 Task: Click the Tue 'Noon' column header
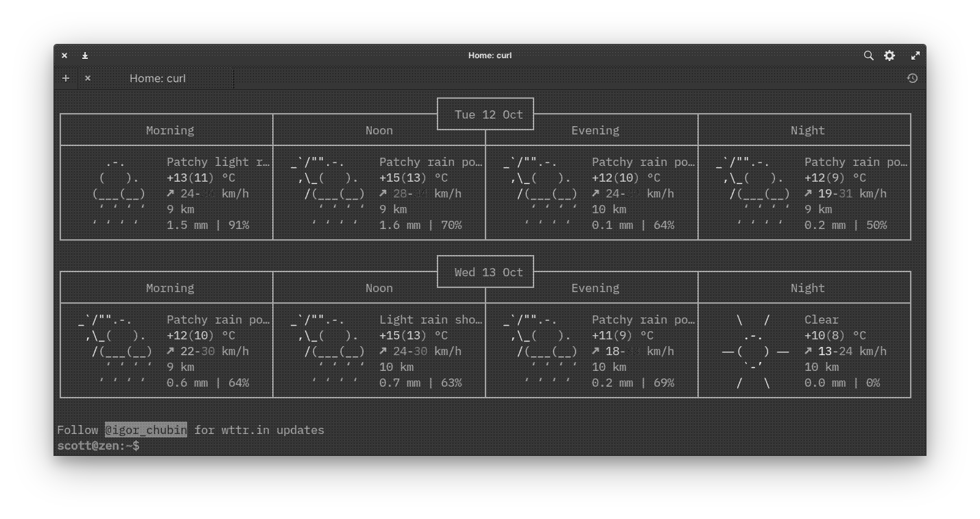click(379, 130)
